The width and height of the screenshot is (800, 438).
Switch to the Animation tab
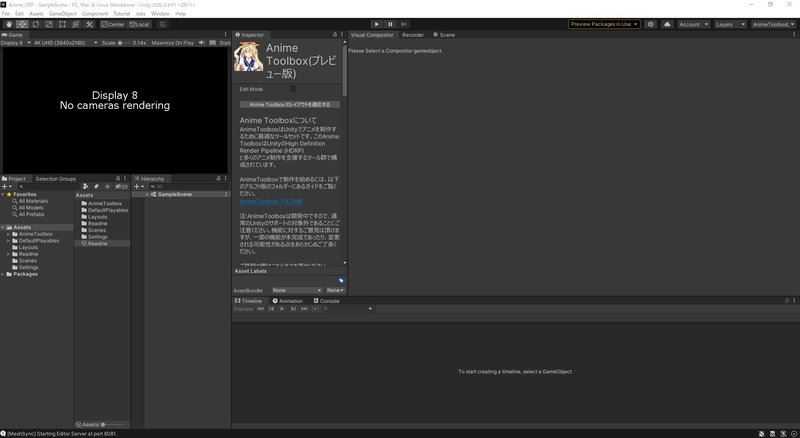[288, 301]
